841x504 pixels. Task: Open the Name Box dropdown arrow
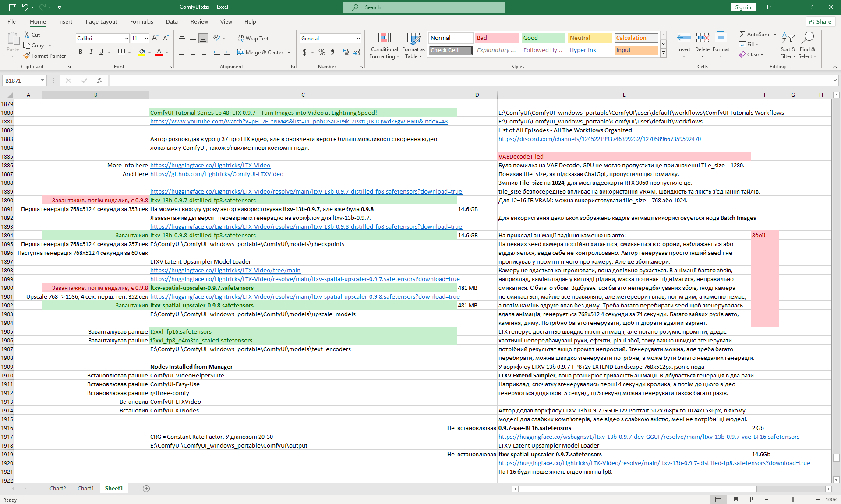click(x=42, y=81)
